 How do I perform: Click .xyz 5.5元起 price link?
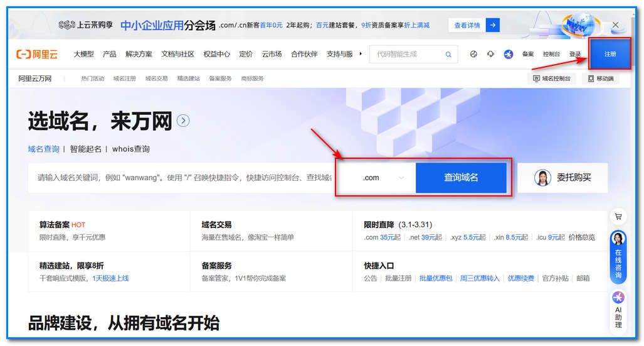pos(468,237)
